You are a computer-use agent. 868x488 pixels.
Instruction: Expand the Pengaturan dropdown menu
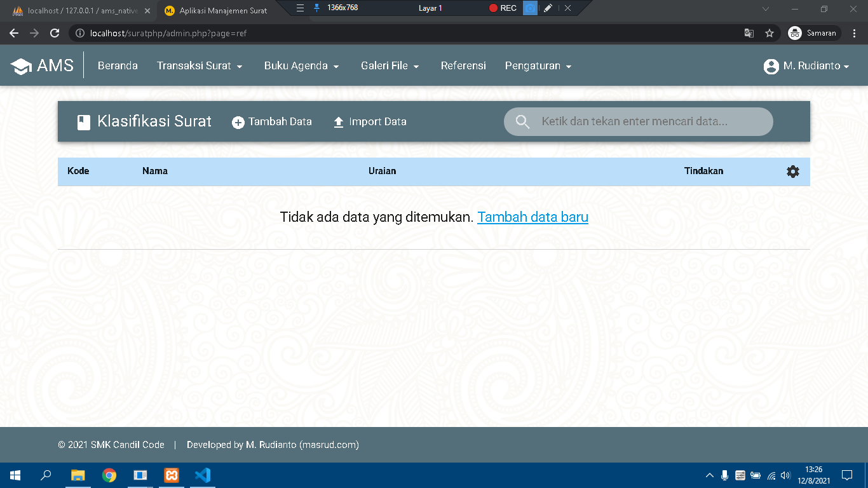point(538,65)
